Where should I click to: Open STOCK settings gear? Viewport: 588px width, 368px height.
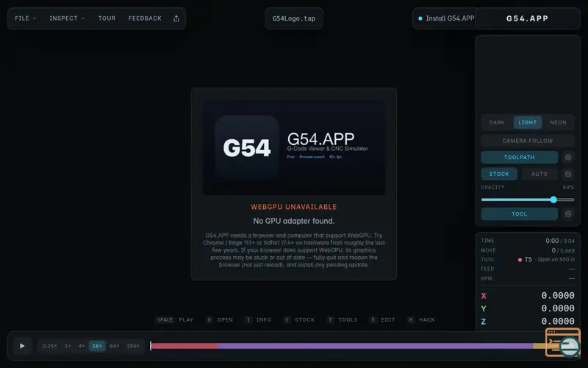click(x=568, y=174)
